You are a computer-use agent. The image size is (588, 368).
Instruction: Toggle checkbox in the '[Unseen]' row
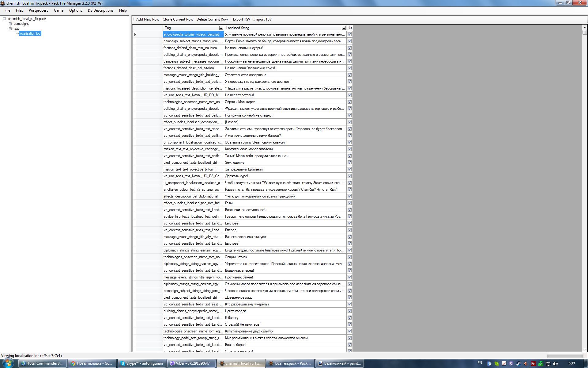[x=349, y=122]
